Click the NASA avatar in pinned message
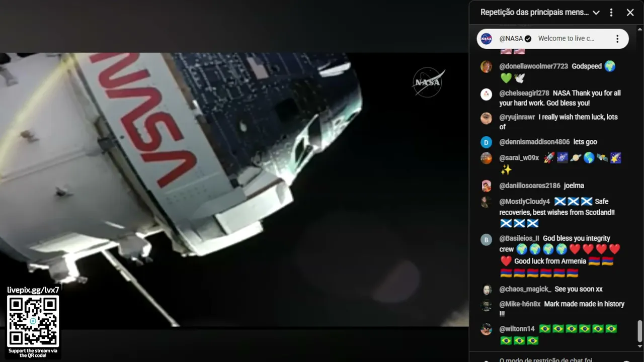The height and width of the screenshot is (362, 644). (486, 39)
